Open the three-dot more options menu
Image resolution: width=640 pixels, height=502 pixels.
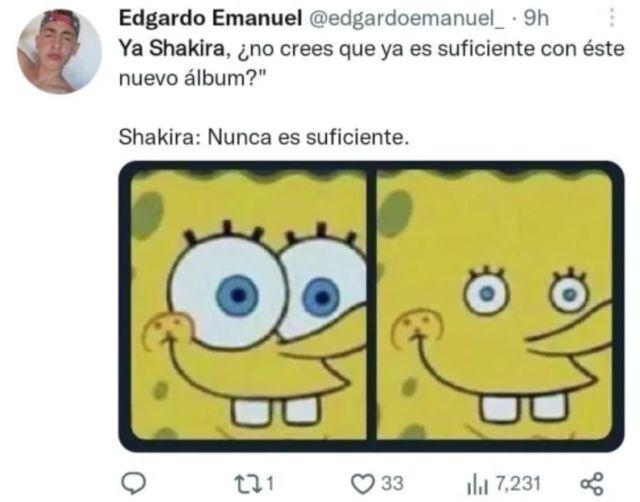click(x=611, y=18)
